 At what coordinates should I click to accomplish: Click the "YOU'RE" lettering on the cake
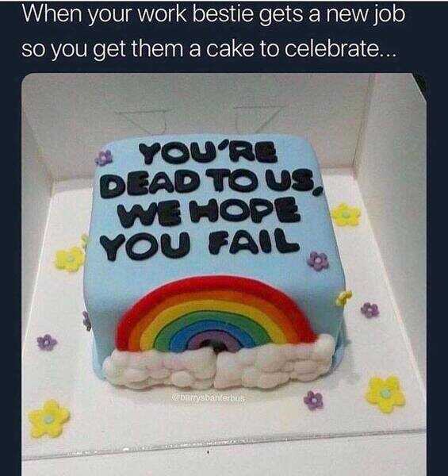pos(208,154)
